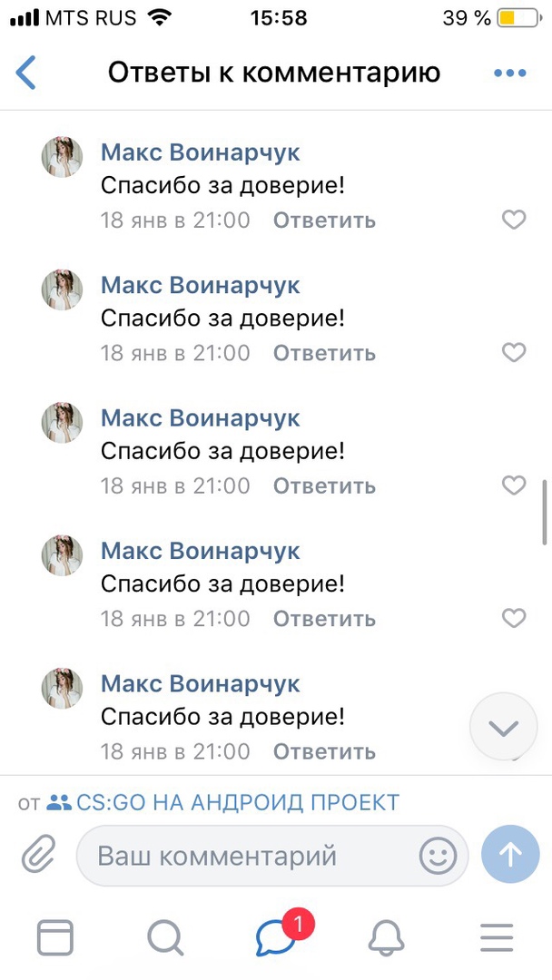
Task: Open the search magnifier tab
Action: pyautogui.click(x=164, y=936)
